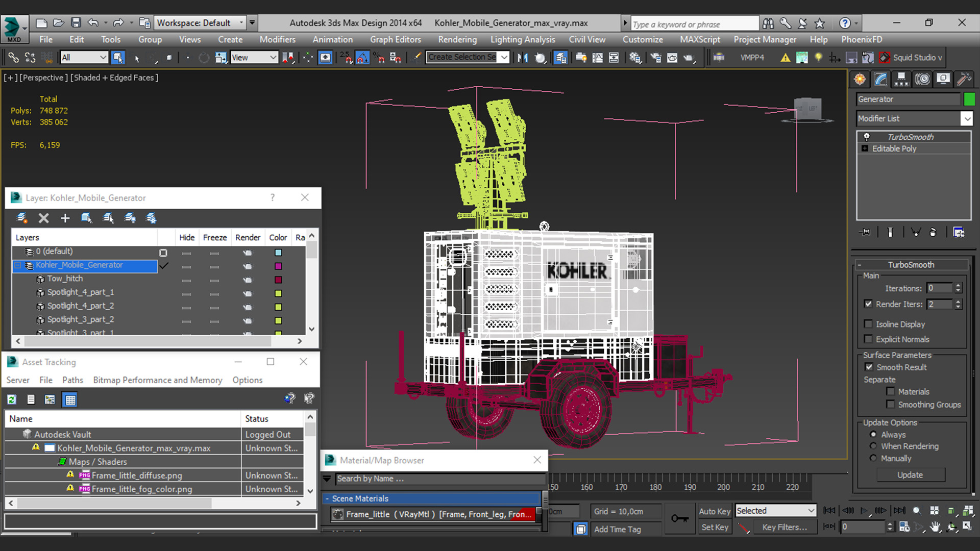Image resolution: width=980 pixels, height=551 pixels.
Task: Click Time Configuration icon
Action: tap(904, 527)
